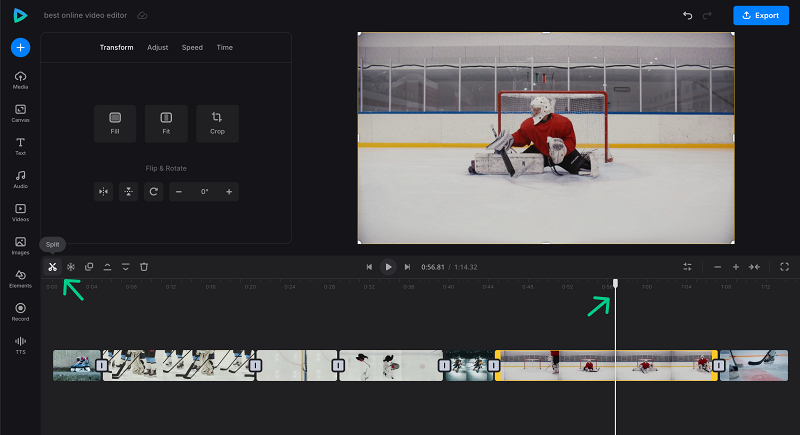The width and height of the screenshot is (800, 435).
Task: Click the Export button
Action: pyautogui.click(x=761, y=15)
